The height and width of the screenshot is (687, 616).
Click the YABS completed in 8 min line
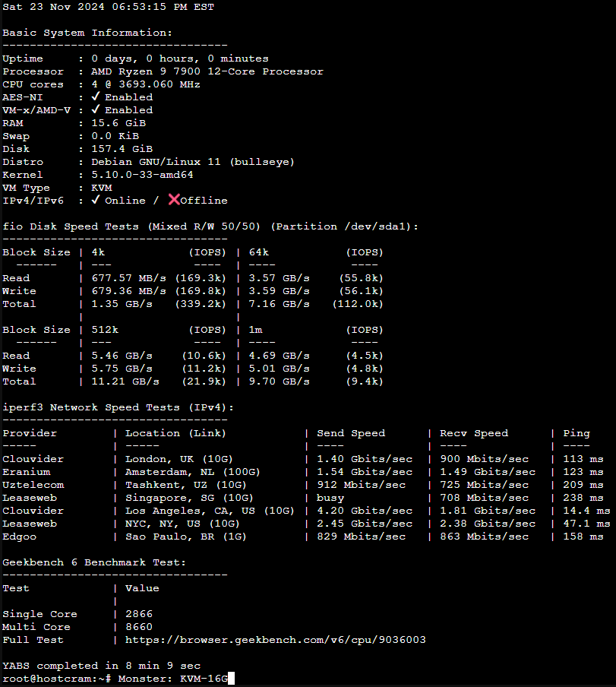tap(102, 666)
